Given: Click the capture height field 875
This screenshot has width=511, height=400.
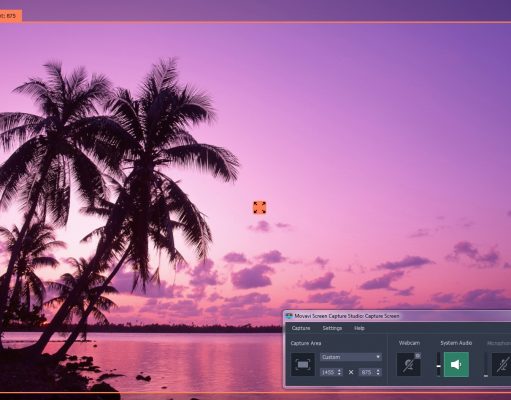Looking at the screenshot, I should tap(367, 372).
